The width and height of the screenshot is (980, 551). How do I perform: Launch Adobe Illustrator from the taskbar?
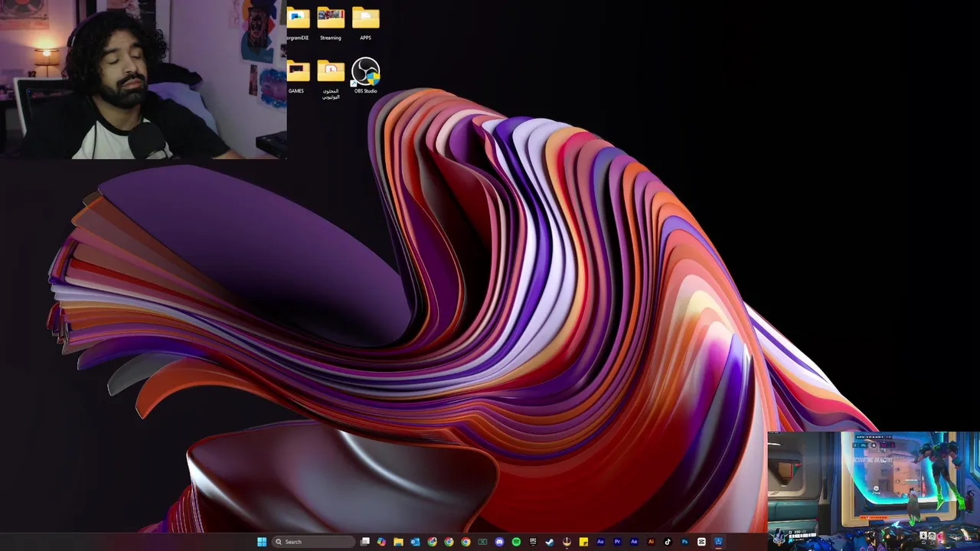[651, 542]
